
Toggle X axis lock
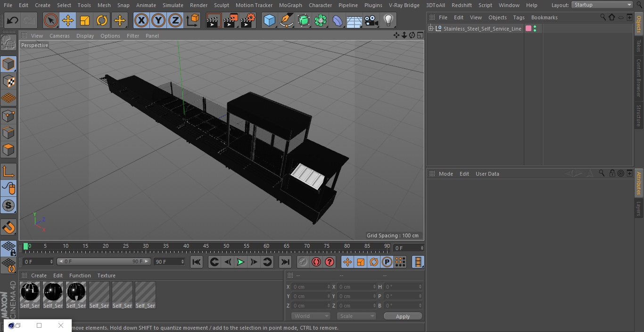click(141, 20)
